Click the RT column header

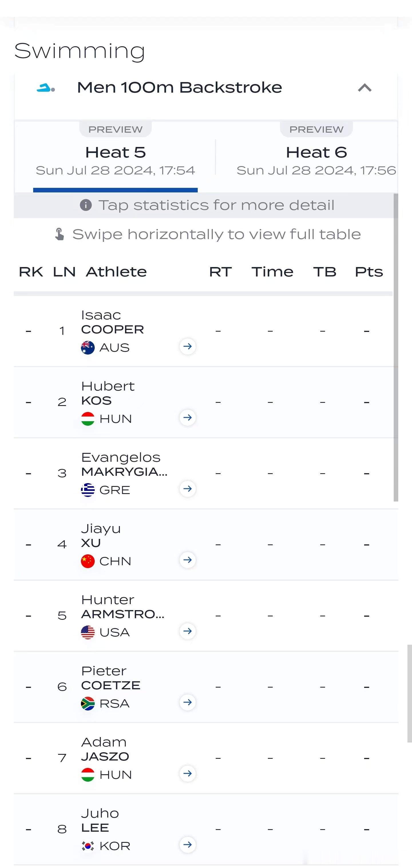221,272
